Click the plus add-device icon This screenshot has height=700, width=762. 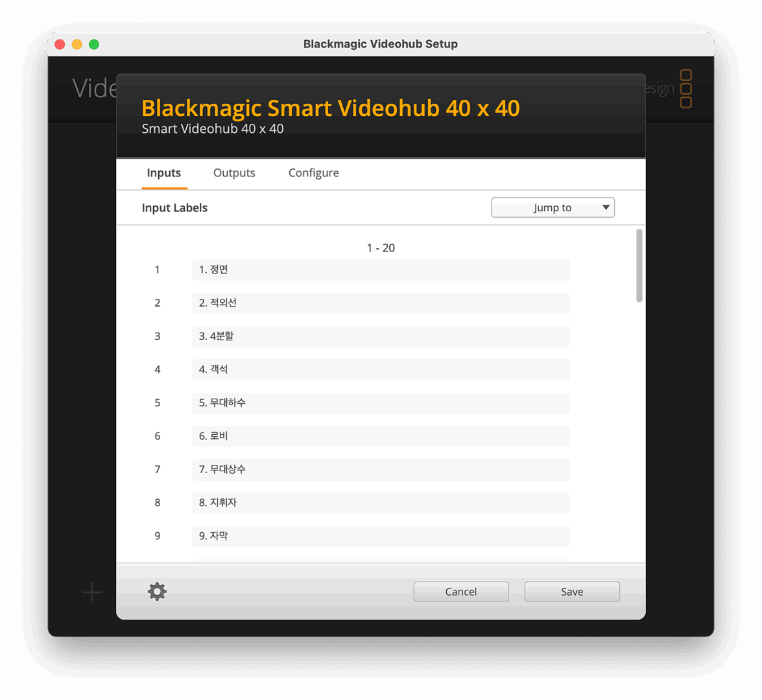coord(92,592)
